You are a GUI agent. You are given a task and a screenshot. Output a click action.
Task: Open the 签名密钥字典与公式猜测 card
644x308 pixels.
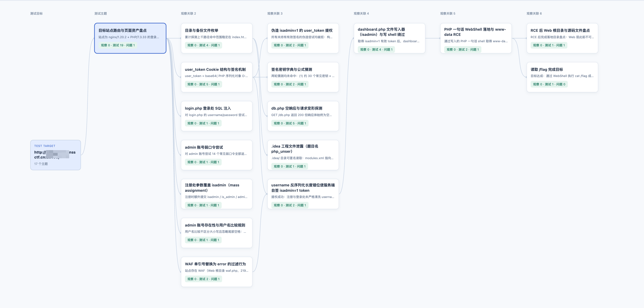click(303, 77)
